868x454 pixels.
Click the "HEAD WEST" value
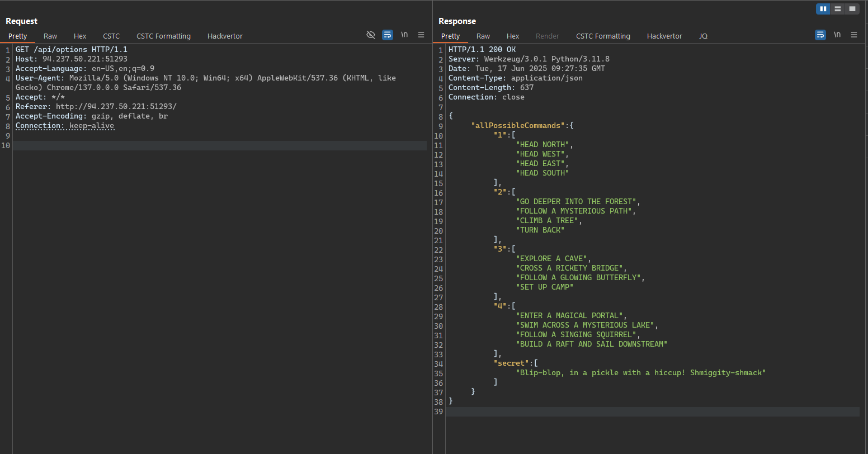pyautogui.click(x=540, y=154)
